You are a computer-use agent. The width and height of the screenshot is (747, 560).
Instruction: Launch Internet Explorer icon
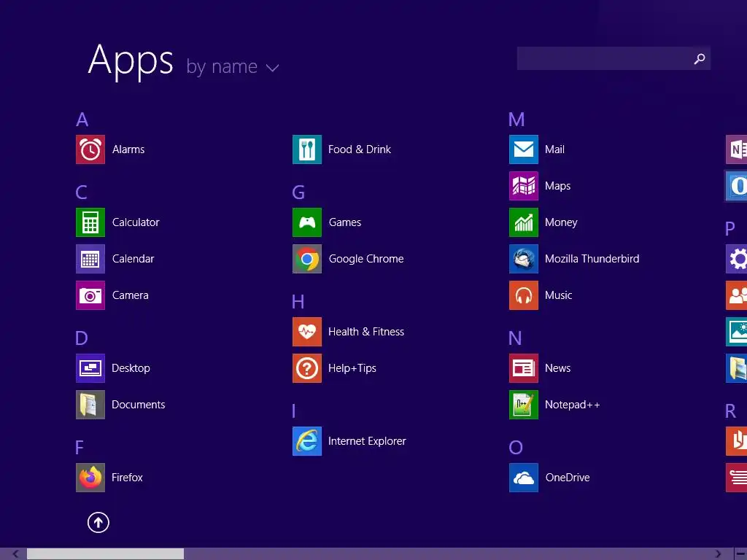[307, 441]
